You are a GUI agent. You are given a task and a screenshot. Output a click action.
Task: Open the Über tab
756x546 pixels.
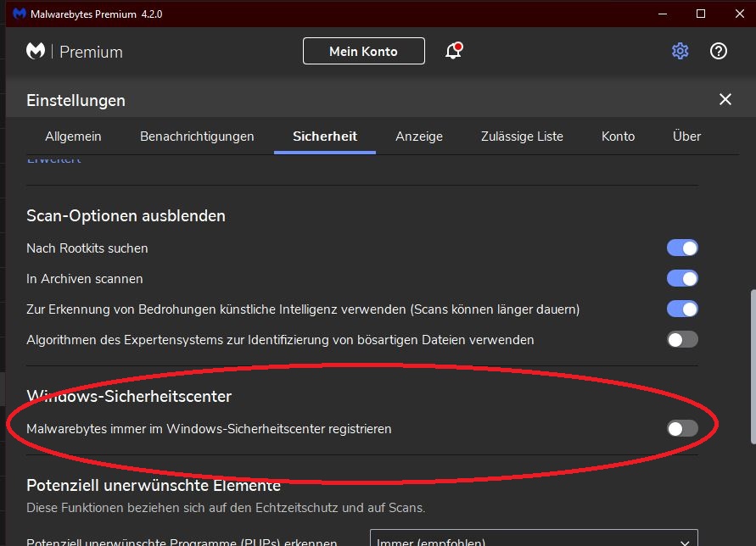click(686, 136)
